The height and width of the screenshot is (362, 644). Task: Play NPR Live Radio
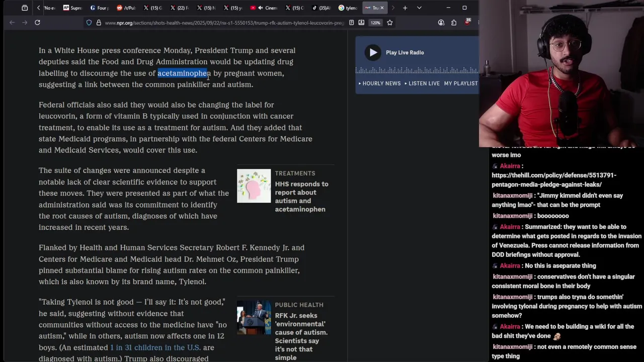pos(373,52)
